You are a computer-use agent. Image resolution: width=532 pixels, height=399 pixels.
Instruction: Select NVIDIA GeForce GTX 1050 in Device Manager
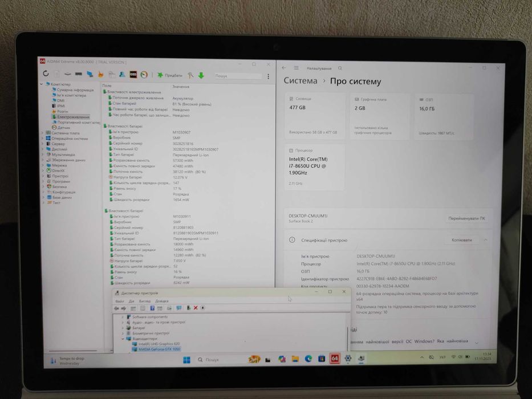(156, 349)
